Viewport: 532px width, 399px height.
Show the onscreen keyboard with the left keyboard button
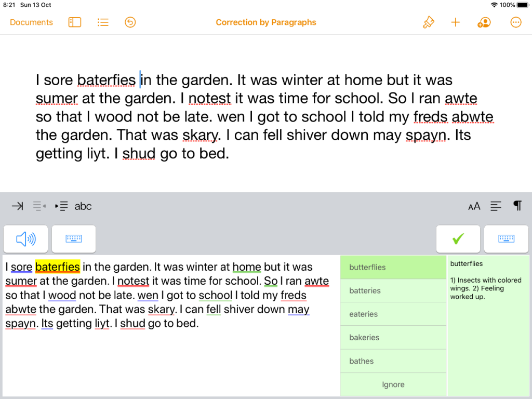(73, 239)
